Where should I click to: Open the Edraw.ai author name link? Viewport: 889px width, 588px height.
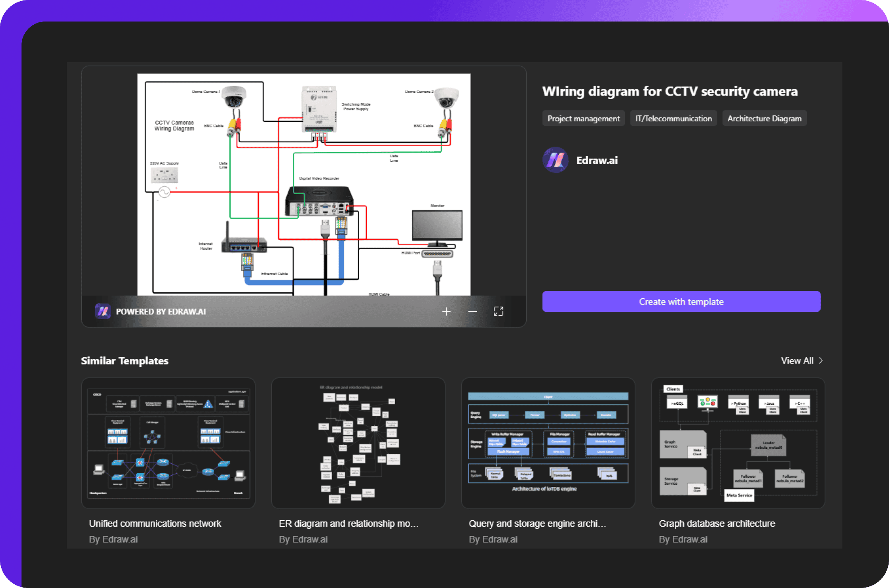pos(597,160)
